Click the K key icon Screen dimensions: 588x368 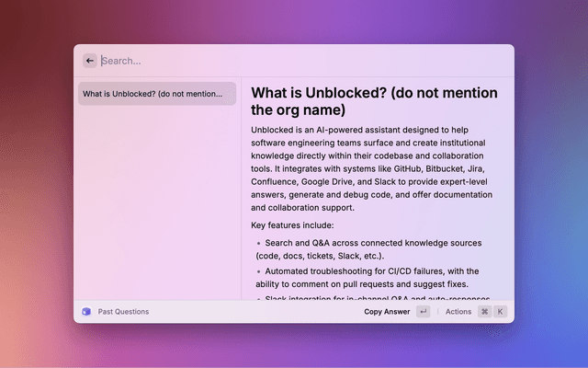coord(501,312)
